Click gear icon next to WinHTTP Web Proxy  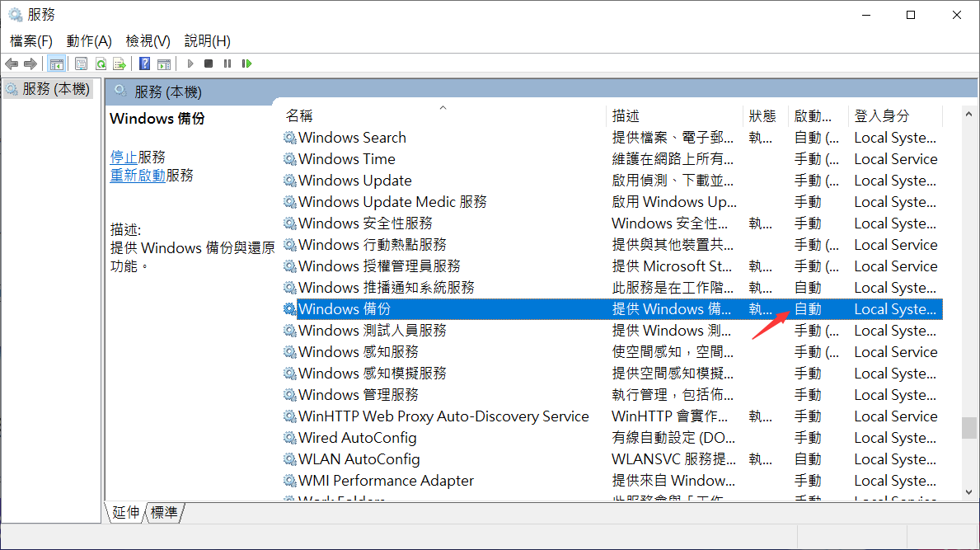pos(289,416)
